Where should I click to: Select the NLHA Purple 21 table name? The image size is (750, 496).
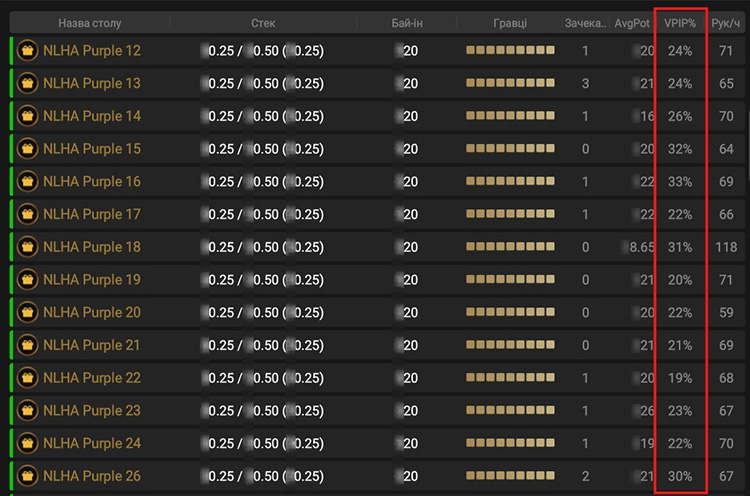pos(92,346)
